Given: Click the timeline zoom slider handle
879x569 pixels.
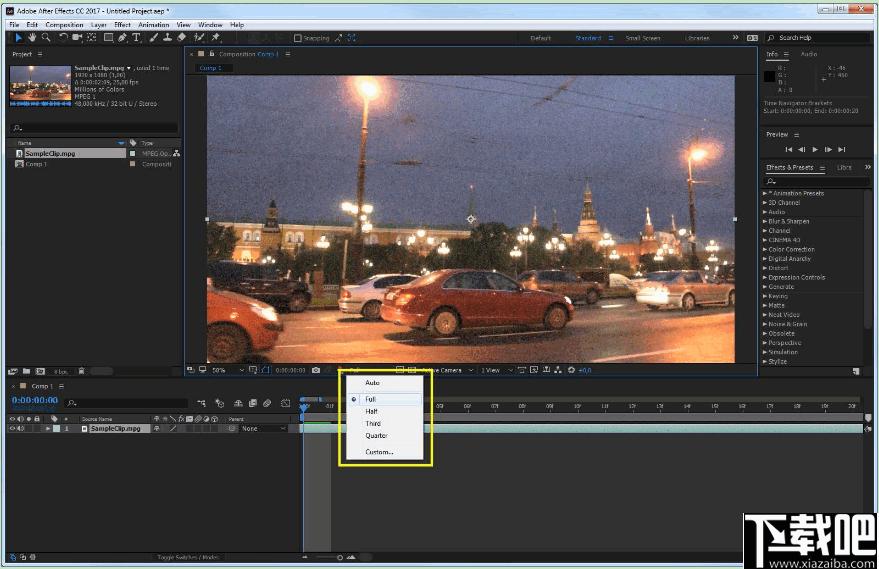Looking at the screenshot, I should click(340, 557).
